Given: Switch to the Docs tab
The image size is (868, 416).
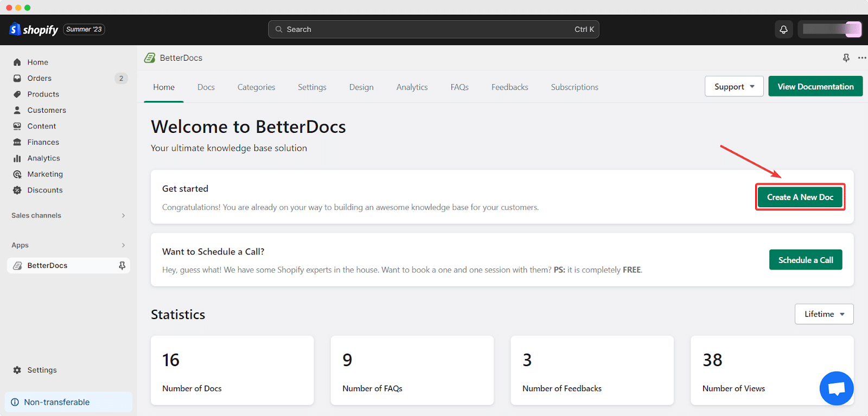Looking at the screenshot, I should click(x=206, y=87).
